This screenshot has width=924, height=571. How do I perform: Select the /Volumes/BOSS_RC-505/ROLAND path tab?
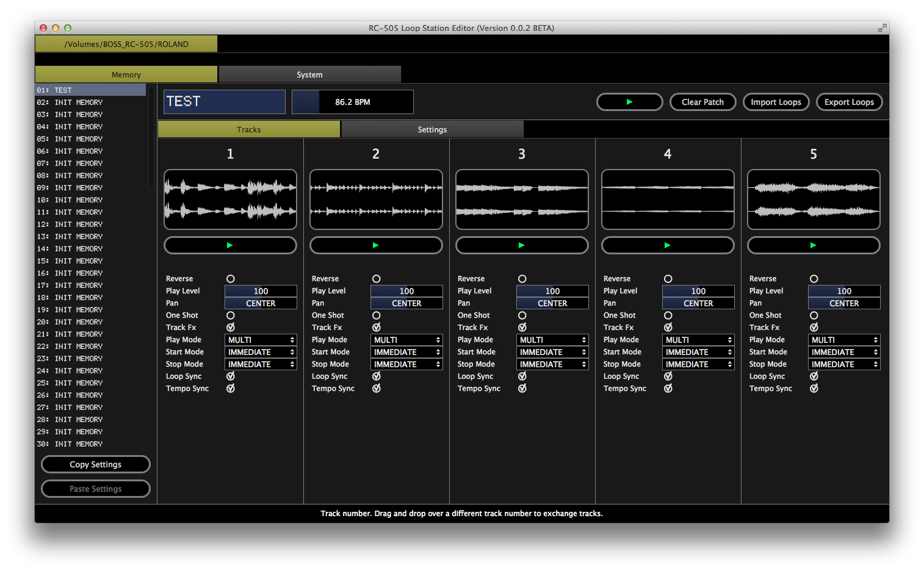pos(126,44)
